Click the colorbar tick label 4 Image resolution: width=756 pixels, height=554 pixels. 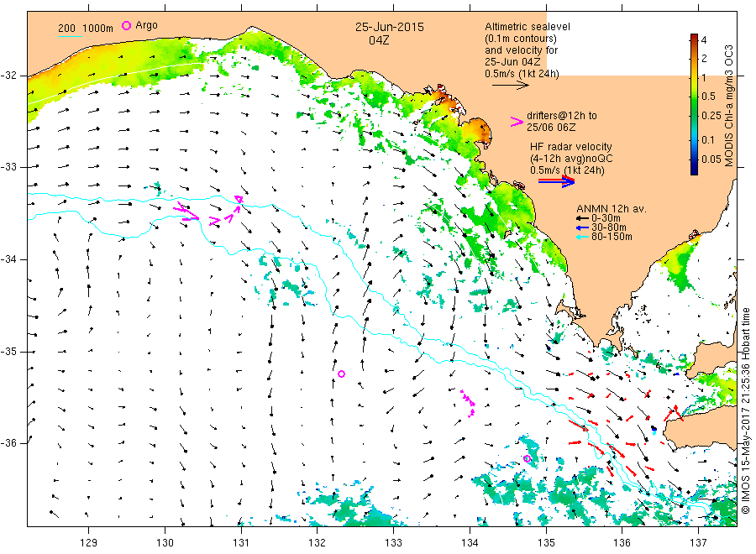[704, 40]
